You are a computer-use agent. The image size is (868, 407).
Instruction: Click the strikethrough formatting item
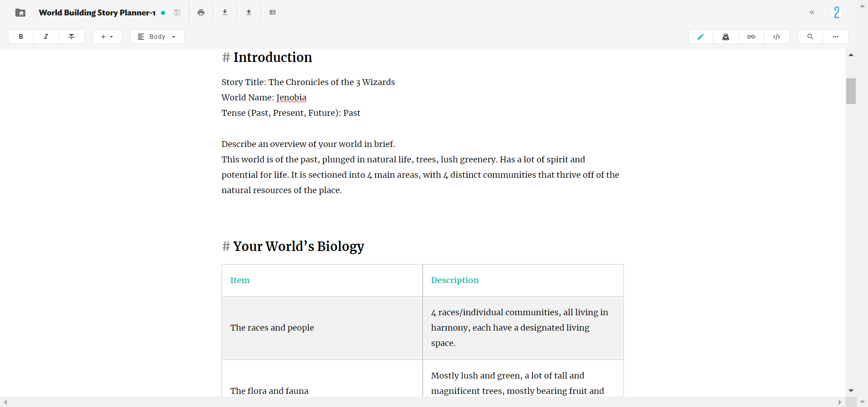pos(72,37)
